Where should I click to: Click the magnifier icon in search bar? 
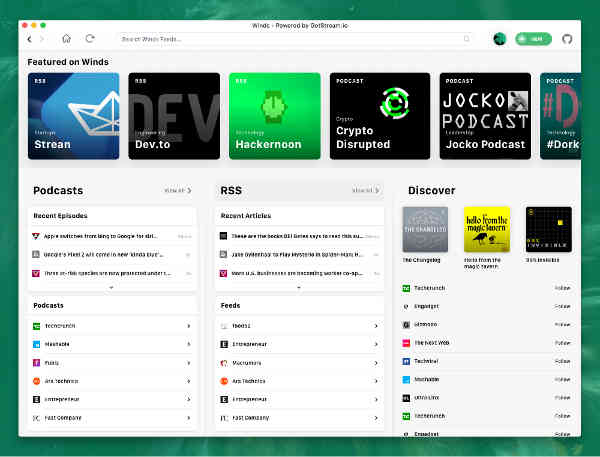(x=466, y=39)
